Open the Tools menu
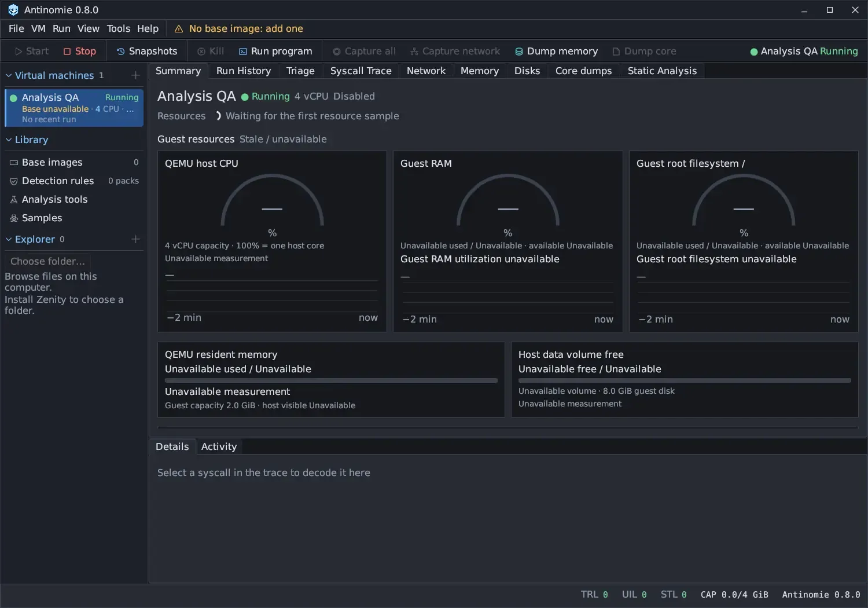 tap(119, 28)
